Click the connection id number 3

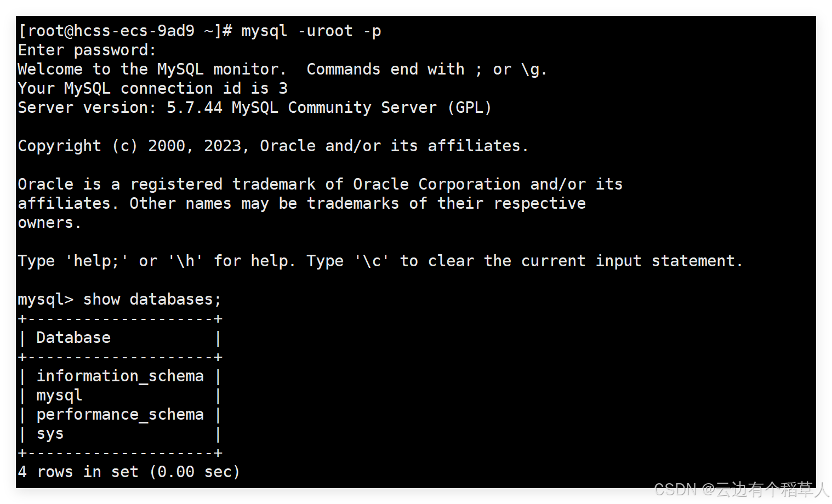tap(283, 89)
